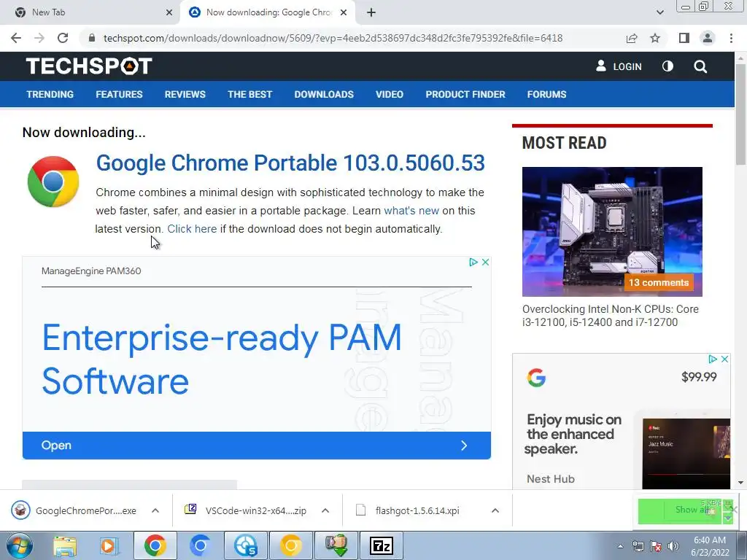747x560 pixels.
Task: Click the Google Chrome taskbar icon
Action: tap(155, 545)
